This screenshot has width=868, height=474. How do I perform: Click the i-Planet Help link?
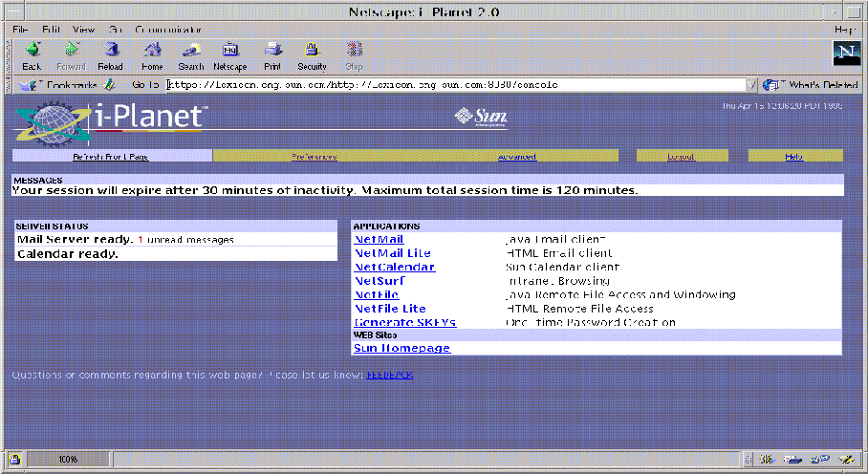click(x=793, y=157)
